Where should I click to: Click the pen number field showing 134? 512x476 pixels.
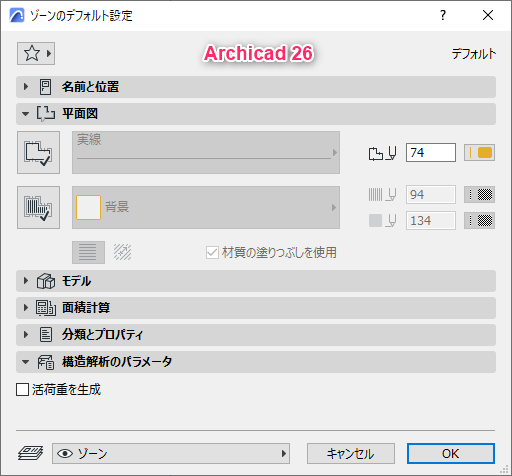[431, 220]
